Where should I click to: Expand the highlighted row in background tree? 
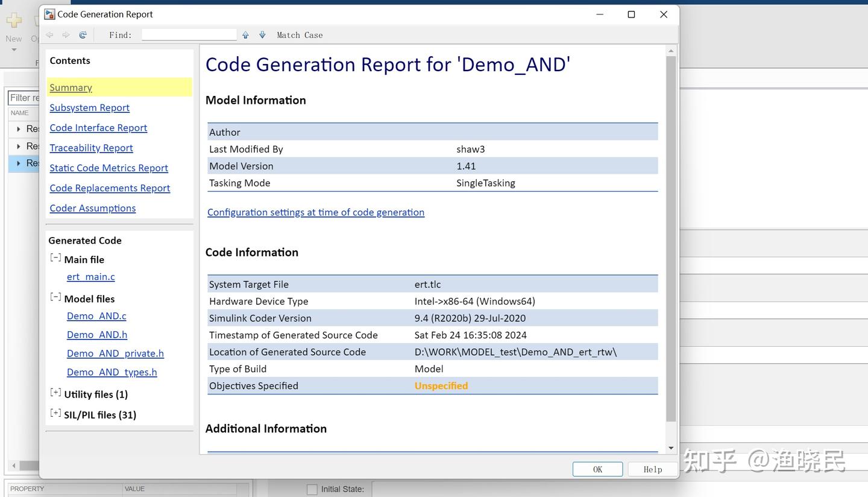point(19,163)
